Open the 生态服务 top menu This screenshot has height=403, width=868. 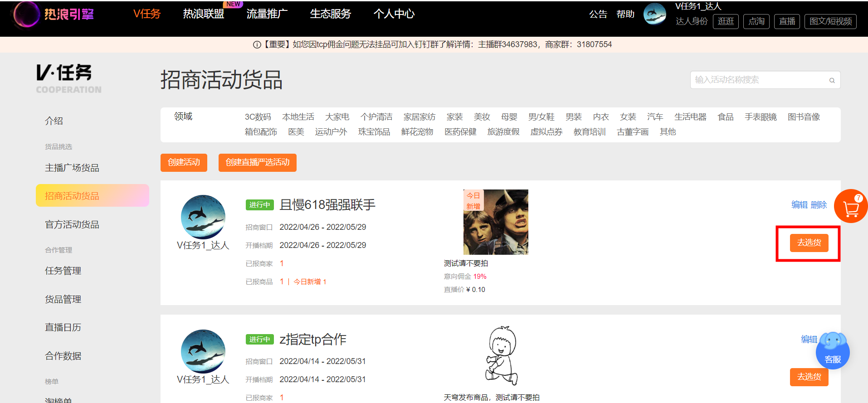(331, 14)
